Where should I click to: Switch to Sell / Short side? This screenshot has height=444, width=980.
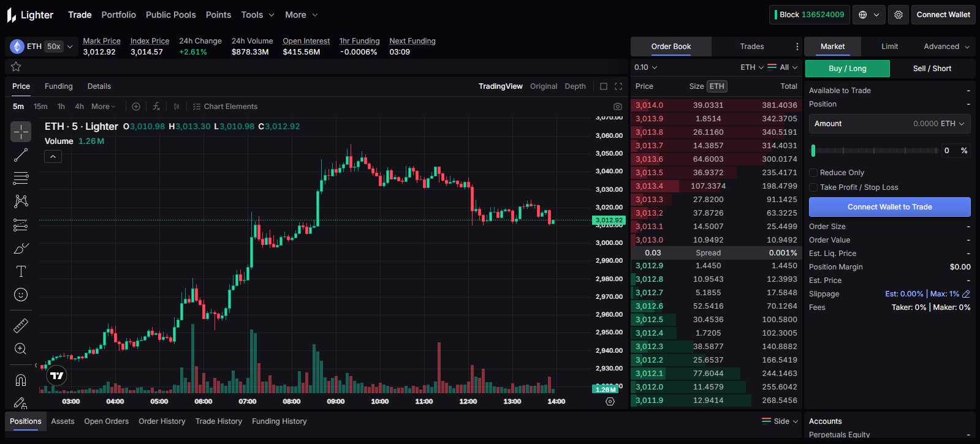(932, 69)
